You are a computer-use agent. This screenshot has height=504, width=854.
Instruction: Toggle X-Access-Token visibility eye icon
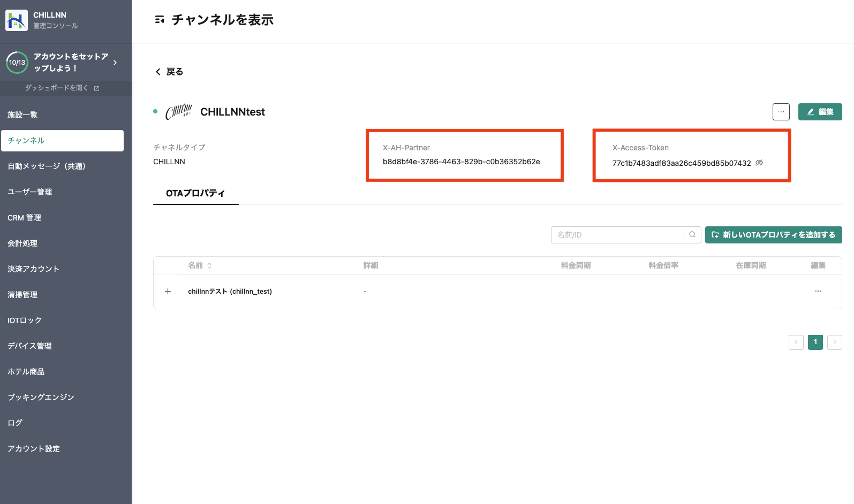tap(759, 163)
